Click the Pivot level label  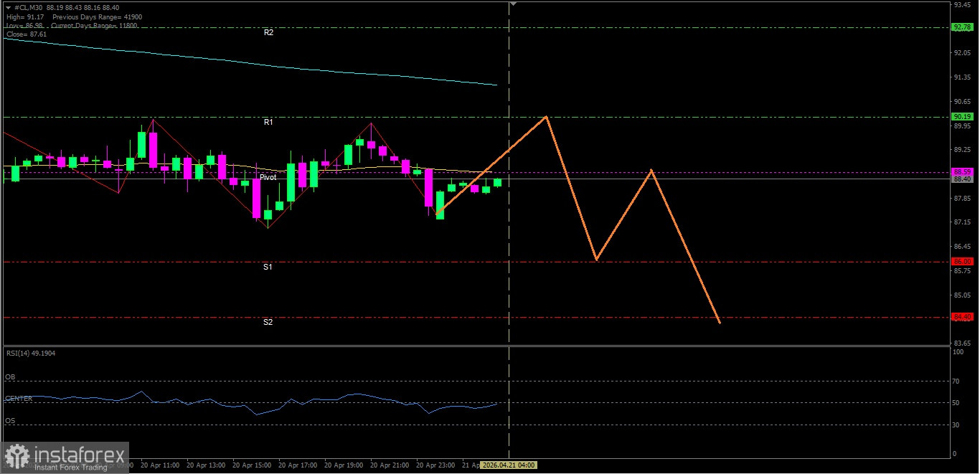pos(268,177)
